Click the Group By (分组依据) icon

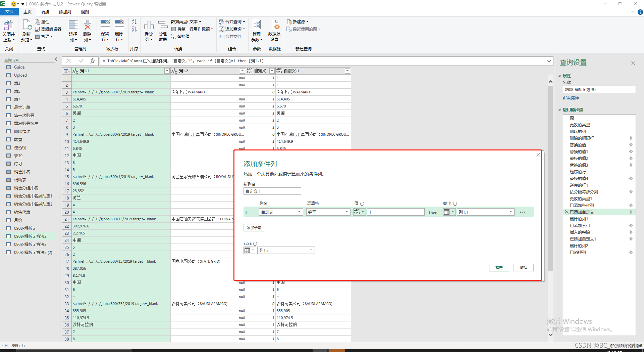(x=163, y=26)
